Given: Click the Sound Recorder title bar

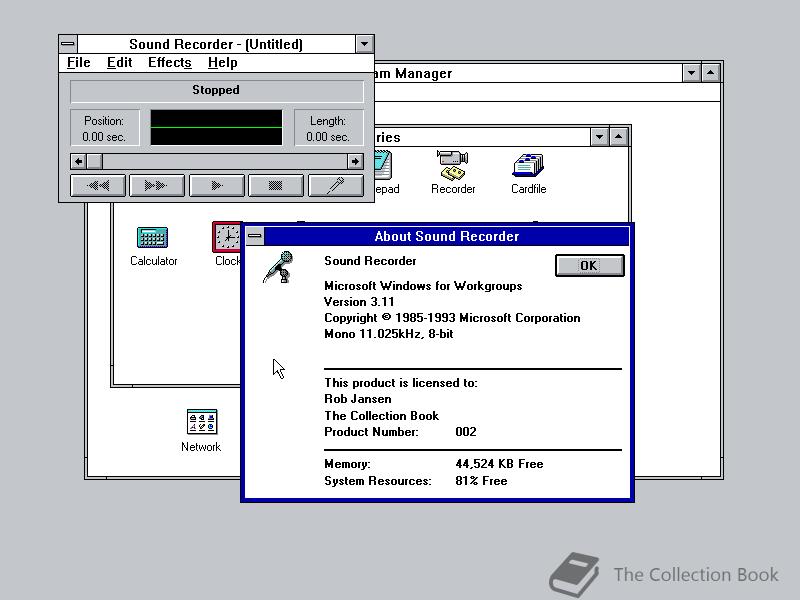Looking at the screenshot, I should tap(216, 44).
